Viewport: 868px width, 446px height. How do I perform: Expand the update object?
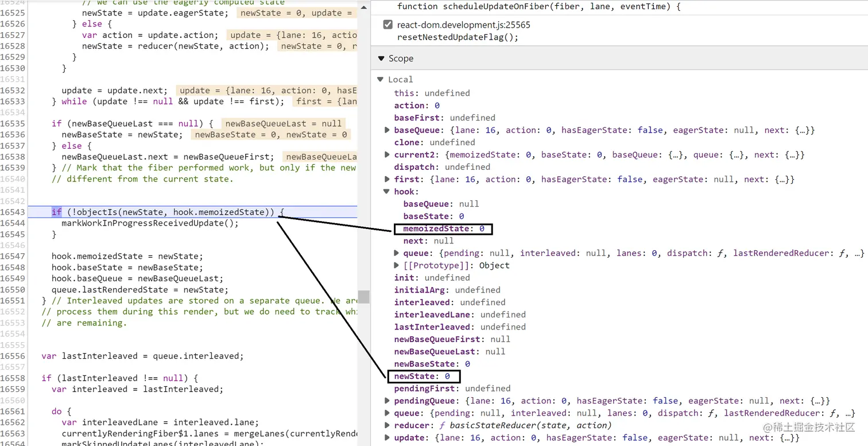[x=387, y=437]
